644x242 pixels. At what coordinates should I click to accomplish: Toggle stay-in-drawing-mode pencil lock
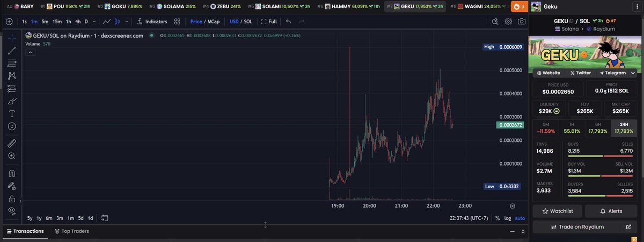(x=12, y=186)
